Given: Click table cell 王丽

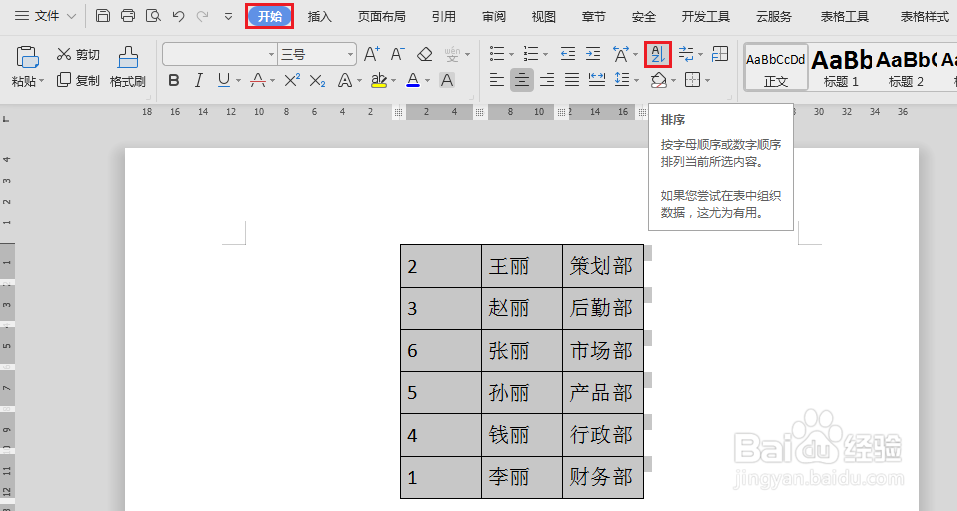Looking at the screenshot, I should click(522, 266).
